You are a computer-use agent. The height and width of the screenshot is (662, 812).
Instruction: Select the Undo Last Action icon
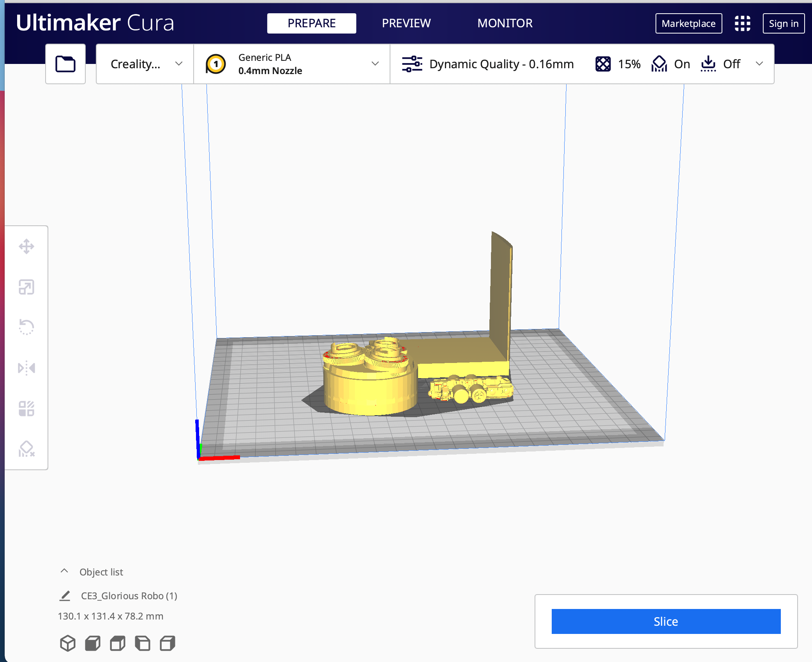(x=26, y=327)
